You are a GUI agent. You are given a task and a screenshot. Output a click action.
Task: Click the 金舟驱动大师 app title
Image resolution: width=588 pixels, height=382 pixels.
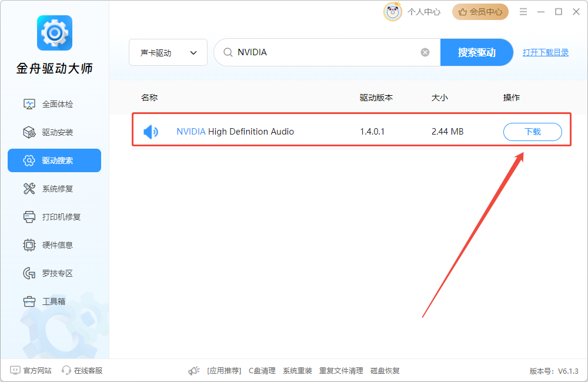[55, 69]
